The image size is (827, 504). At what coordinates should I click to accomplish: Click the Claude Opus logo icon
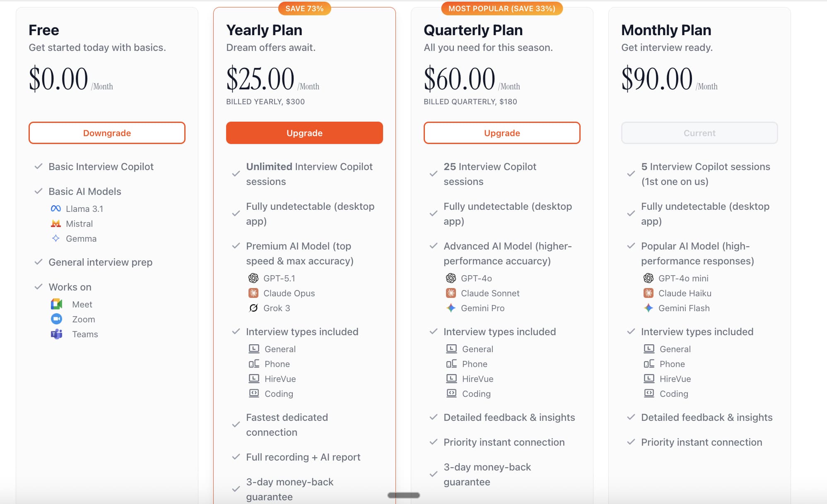pos(253,293)
